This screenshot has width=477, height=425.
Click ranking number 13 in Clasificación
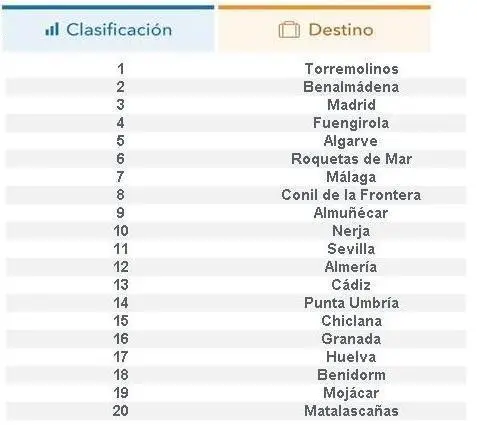[x=121, y=285]
